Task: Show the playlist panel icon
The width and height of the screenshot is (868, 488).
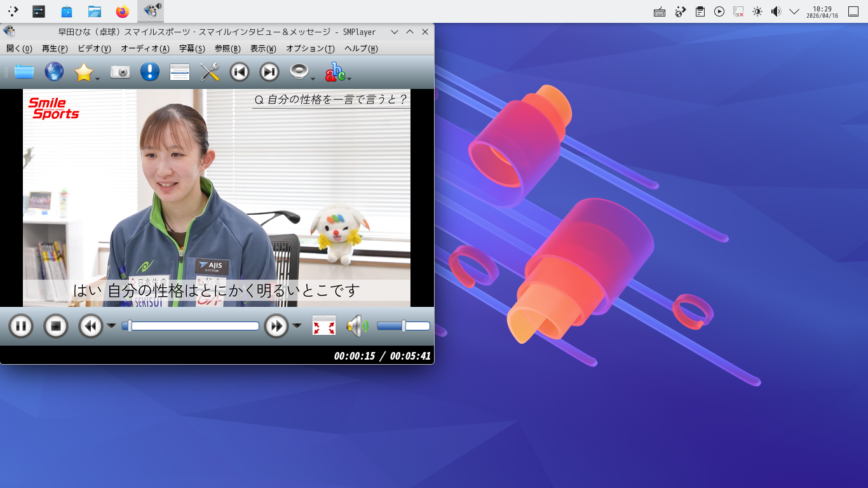Action: click(180, 72)
